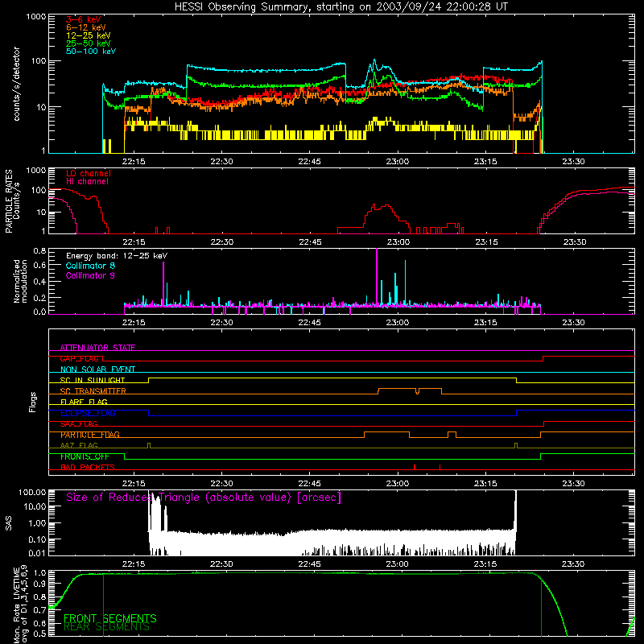Click the 'Size of Reduced Triangle' plot title

point(204,497)
